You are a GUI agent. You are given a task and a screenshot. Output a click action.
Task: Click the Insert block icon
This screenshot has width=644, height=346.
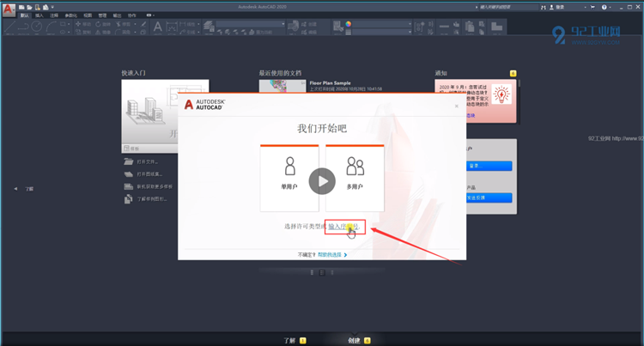[294, 27]
